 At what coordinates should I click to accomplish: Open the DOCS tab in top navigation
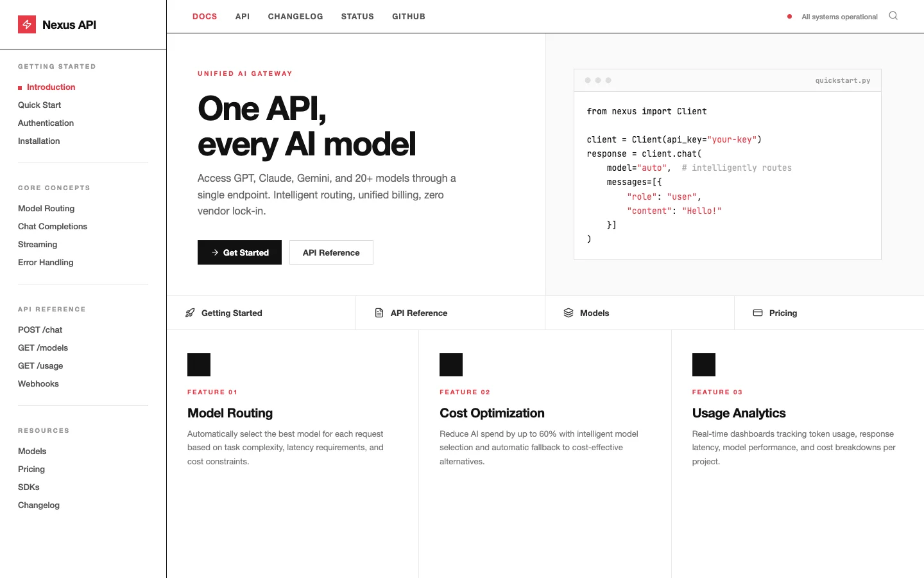pyautogui.click(x=205, y=17)
